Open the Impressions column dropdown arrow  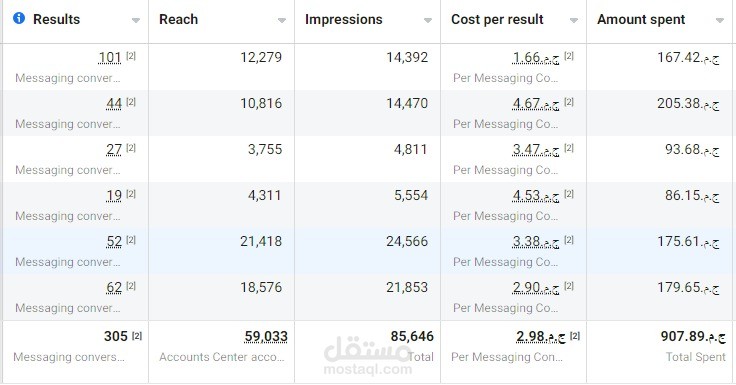428,20
